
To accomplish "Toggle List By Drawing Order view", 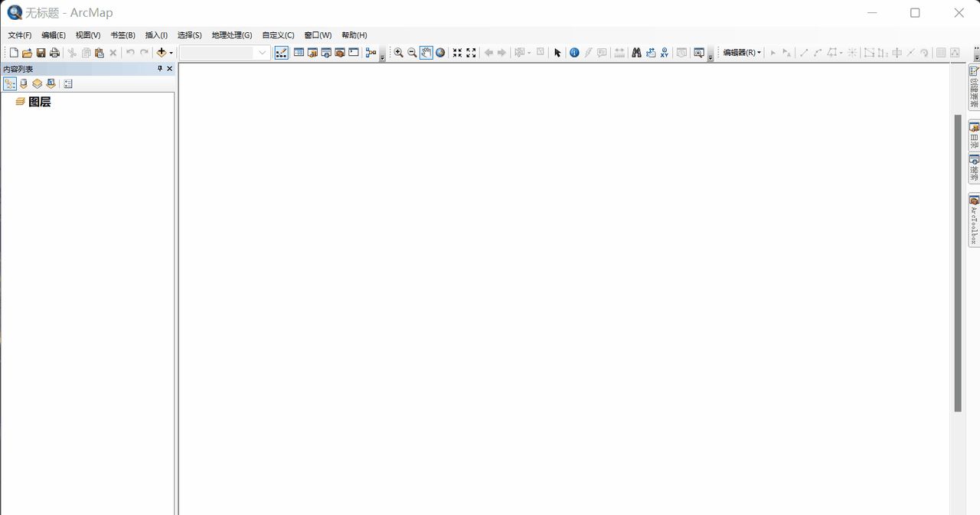I will (x=10, y=84).
